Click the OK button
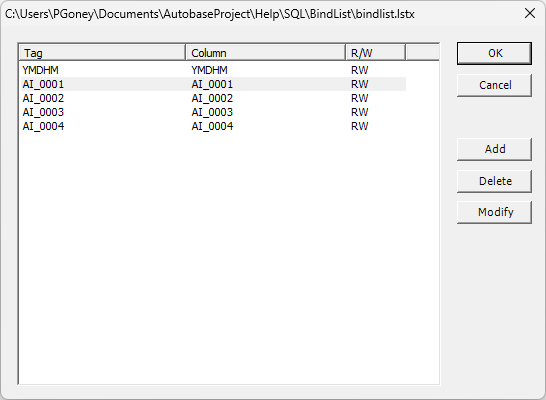 494,53
